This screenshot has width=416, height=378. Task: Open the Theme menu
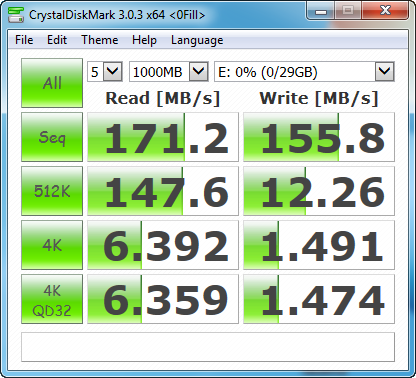pyautogui.click(x=100, y=40)
